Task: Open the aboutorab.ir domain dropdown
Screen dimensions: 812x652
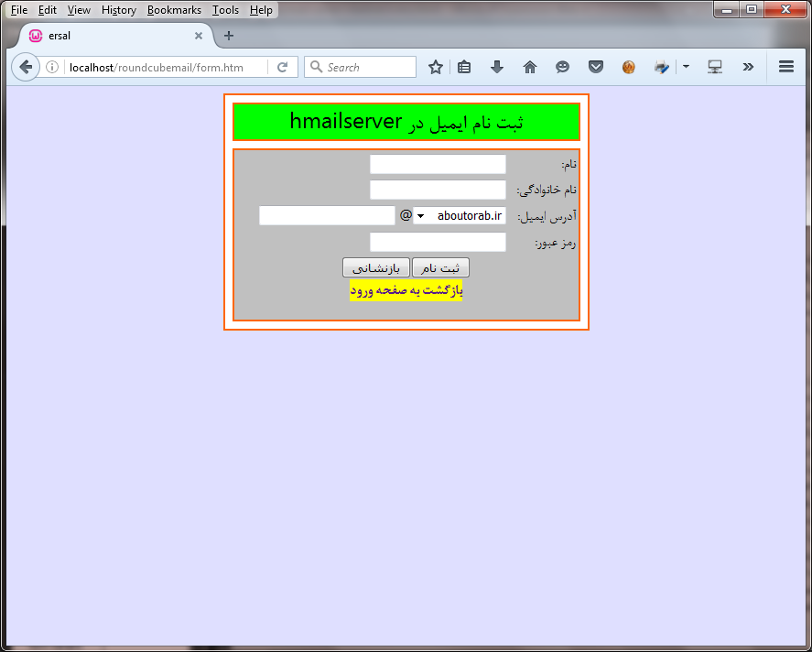Action: (460, 215)
